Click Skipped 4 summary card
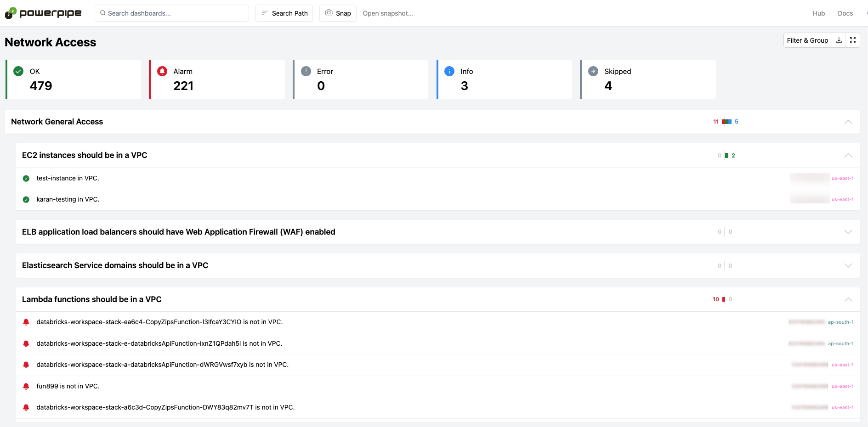This screenshot has height=427, width=868. click(648, 79)
